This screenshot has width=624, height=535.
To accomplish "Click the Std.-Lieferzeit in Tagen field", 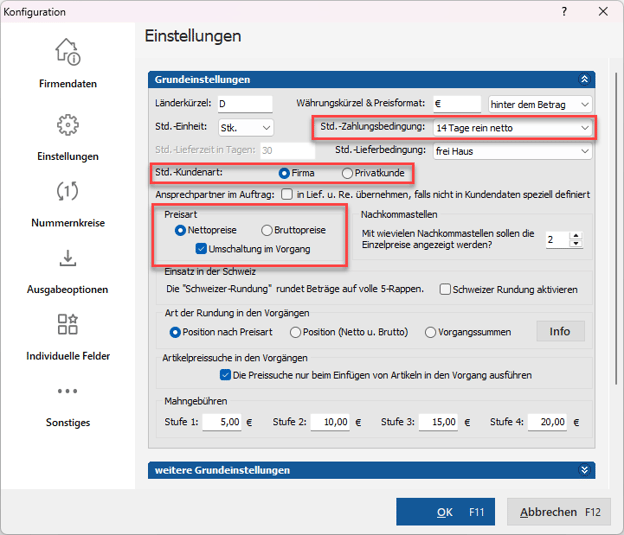I will [x=287, y=150].
